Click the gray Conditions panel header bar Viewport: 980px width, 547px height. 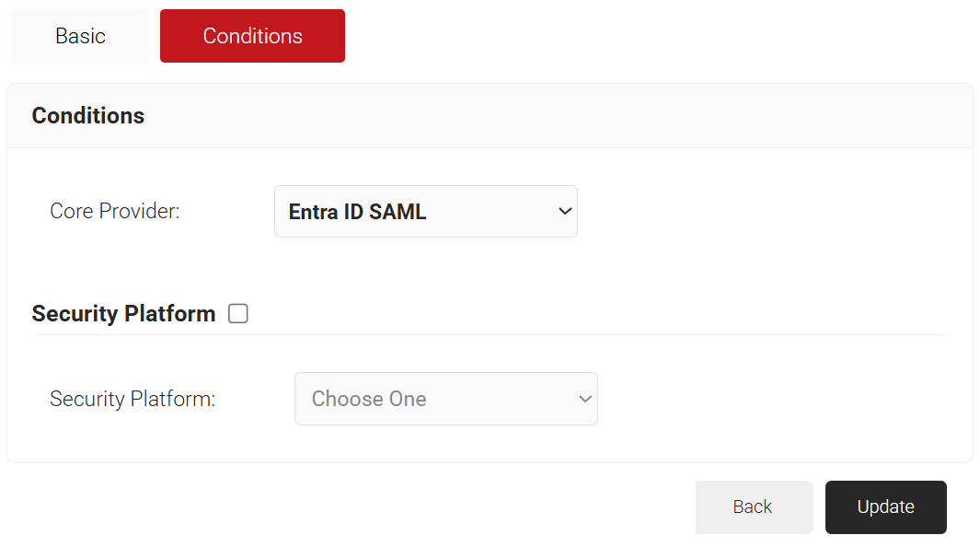[552, 116]
